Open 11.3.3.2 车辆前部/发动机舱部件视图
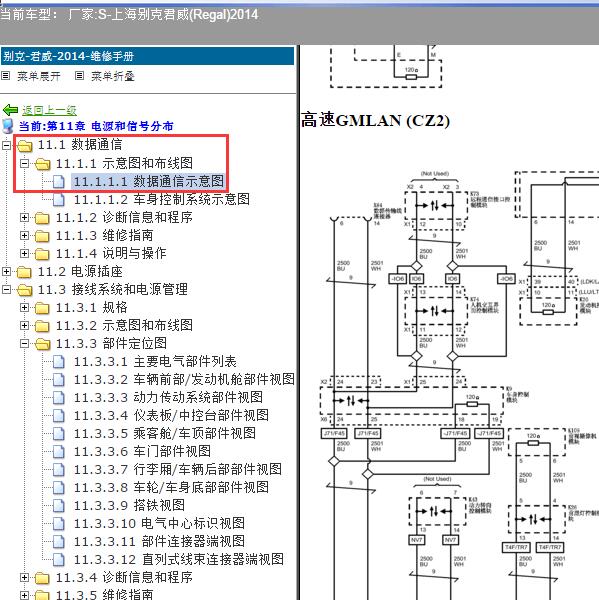The image size is (599, 600). click(184, 379)
